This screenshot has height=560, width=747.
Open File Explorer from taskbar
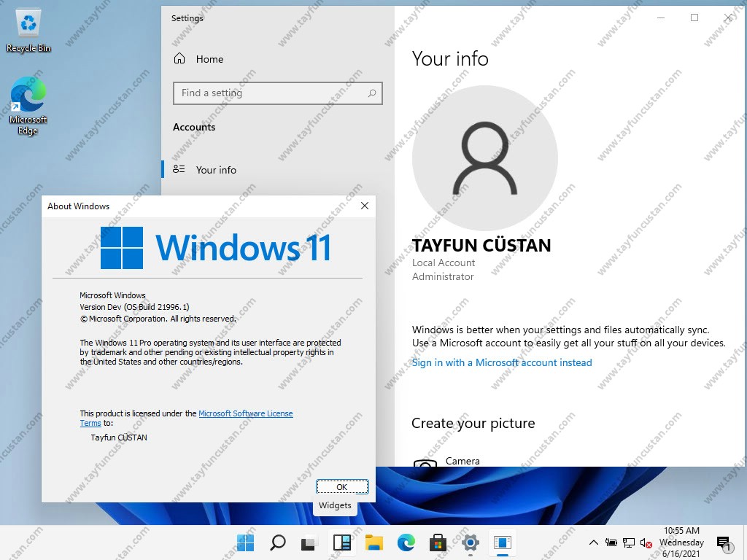pyautogui.click(x=374, y=542)
